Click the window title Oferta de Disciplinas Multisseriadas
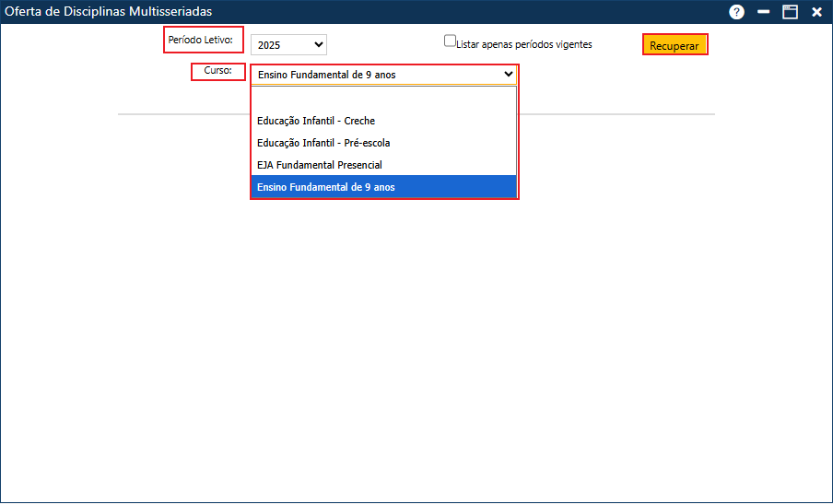The height and width of the screenshot is (504, 833). pyautogui.click(x=109, y=12)
